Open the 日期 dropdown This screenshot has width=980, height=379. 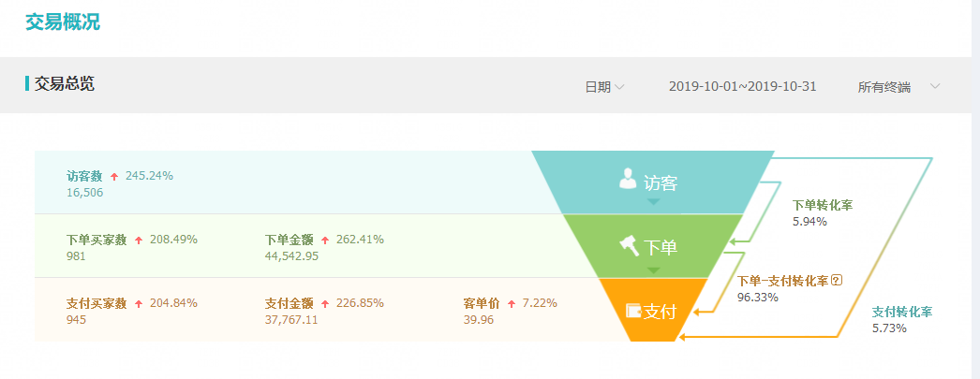(604, 87)
